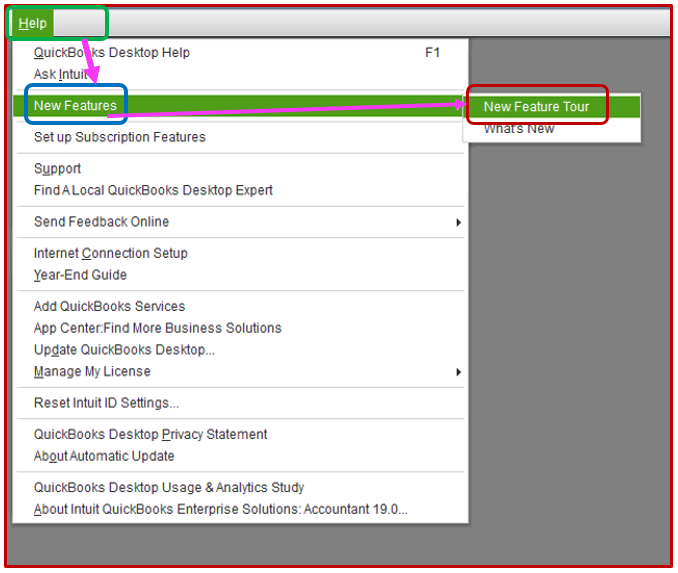Screen dimensions: 678x573
Task: Select Ask Intuit menu item
Action: (240, 74)
